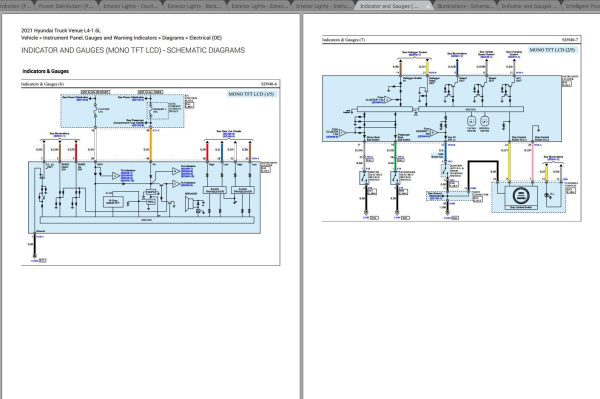
Task: Click the Vehicle breadcrumb link
Action: click(x=29, y=38)
